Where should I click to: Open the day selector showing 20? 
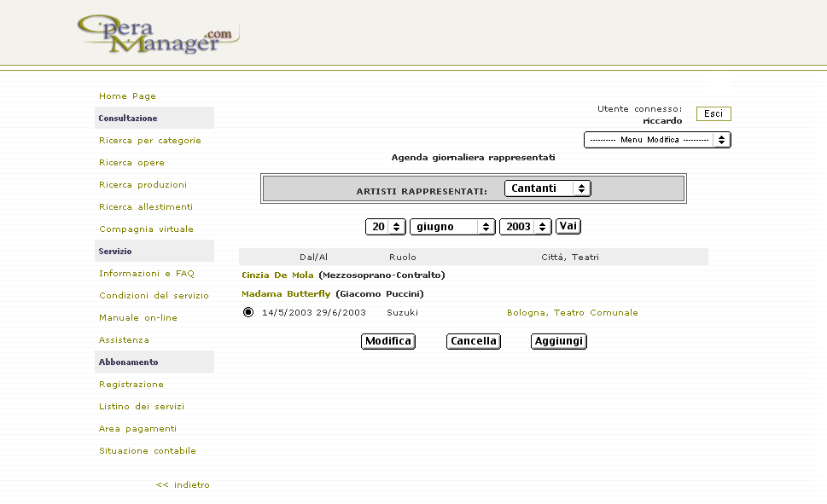point(386,227)
